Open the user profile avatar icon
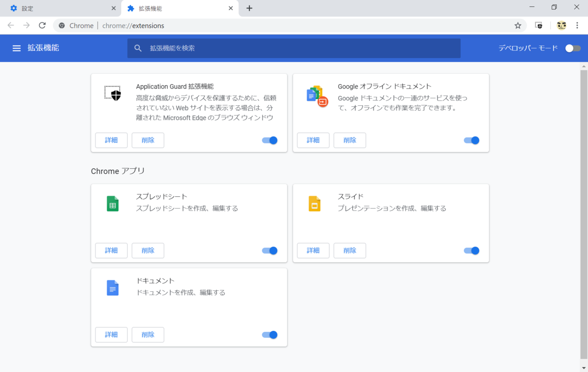 tap(562, 25)
